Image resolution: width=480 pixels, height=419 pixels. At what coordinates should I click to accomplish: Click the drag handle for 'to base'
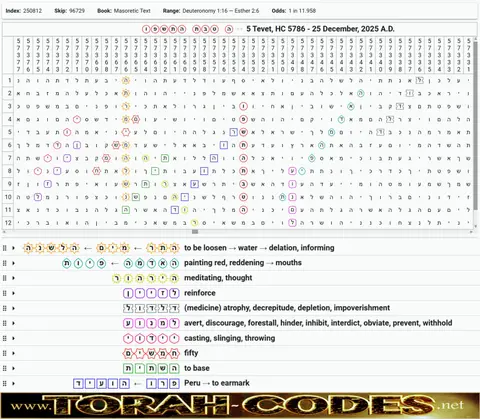coord(5,368)
